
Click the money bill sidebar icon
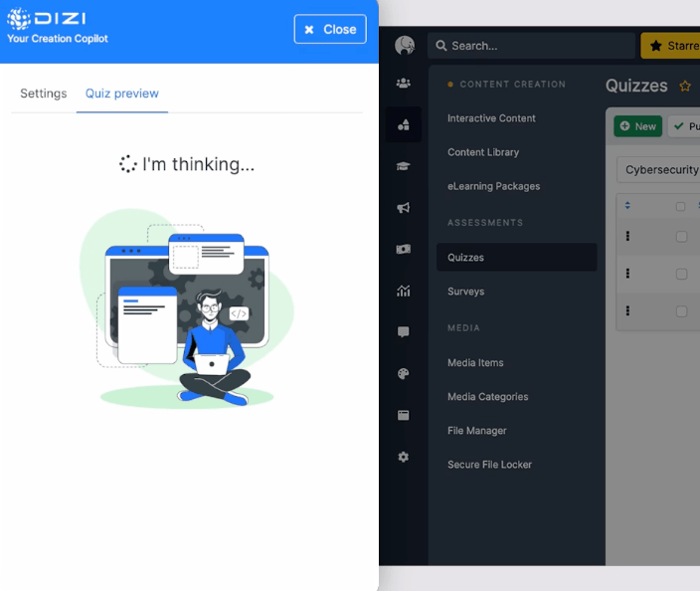pos(403,249)
